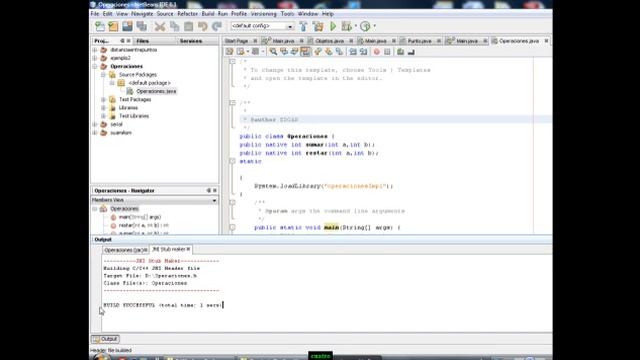Image resolution: width=640 pixels, height=360 pixels.
Task: Run the main project with green arrow
Action: [x=333, y=27]
